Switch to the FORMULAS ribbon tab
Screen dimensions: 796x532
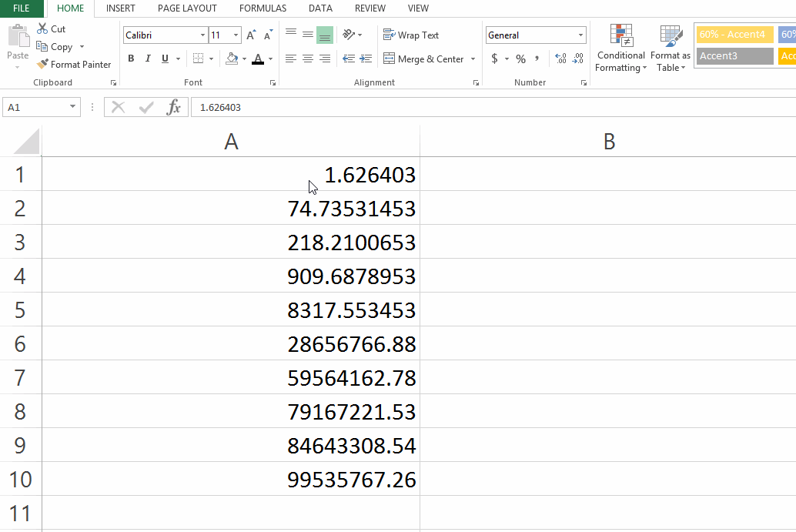[263, 8]
